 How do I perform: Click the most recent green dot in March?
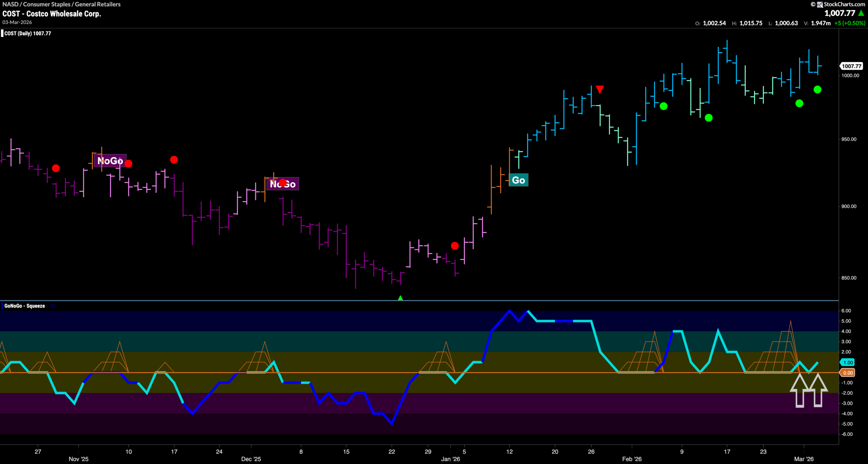tap(817, 89)
